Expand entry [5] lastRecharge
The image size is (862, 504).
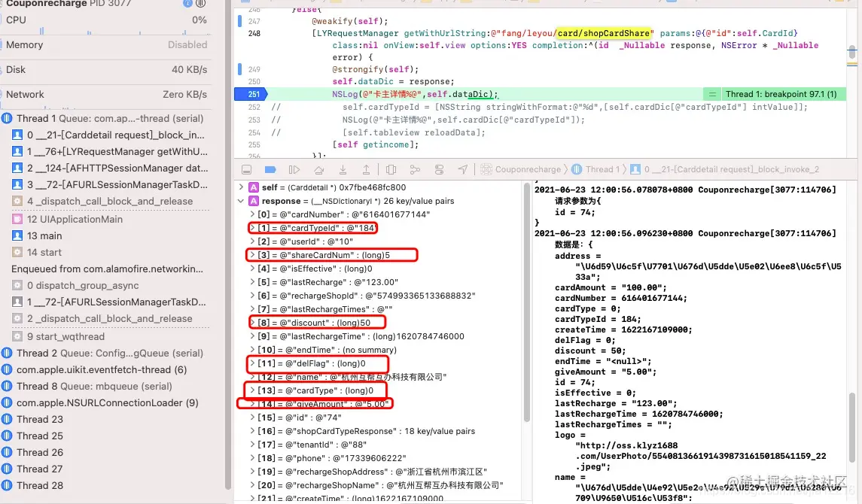[252, 282]
